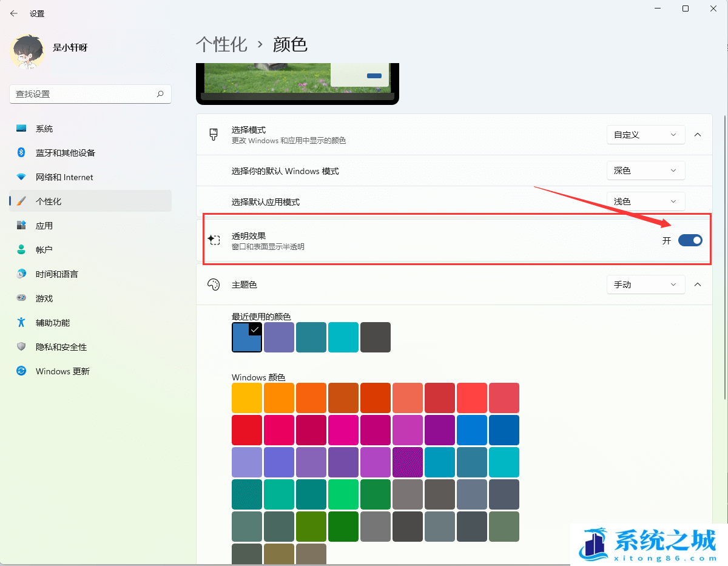The width and height of the screenshot is (728, 566).
Task: Click 个性化 breadcrumb link
Action: 221,44
